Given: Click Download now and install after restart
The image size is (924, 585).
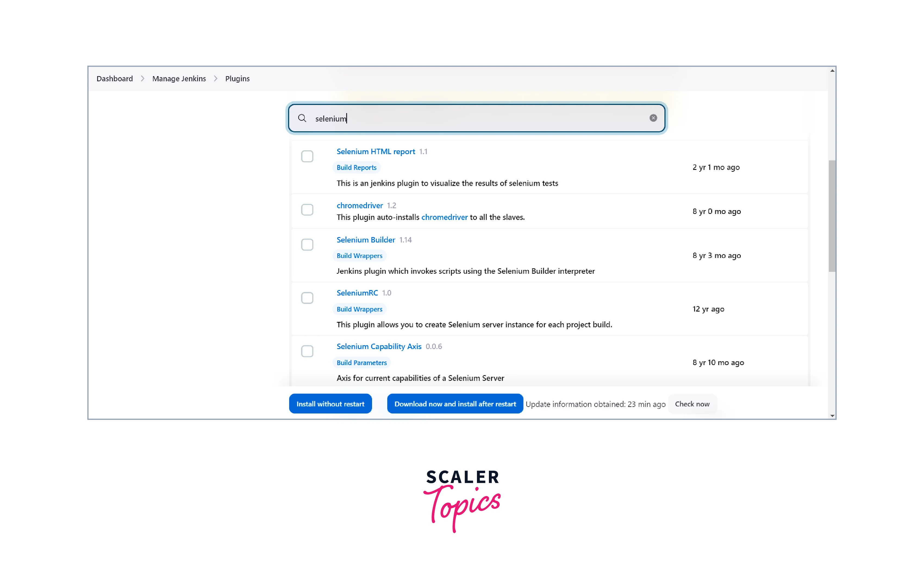Looking at the screenshot, I should [455, 404].
